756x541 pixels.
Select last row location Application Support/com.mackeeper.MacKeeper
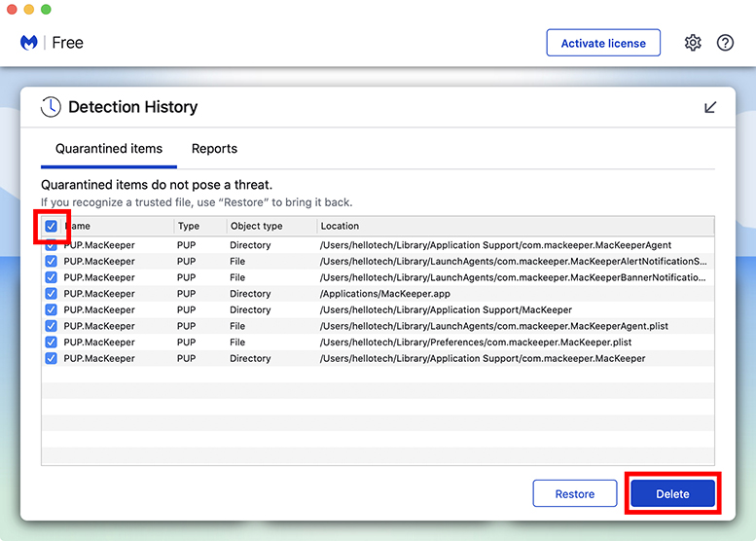(483, 358)
